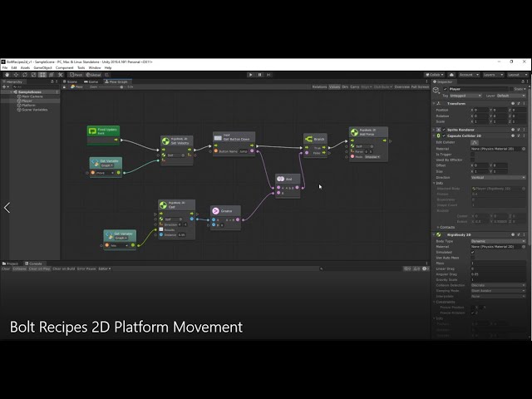Collapse the SampleScene hierarchy
Image resolution: width=532 pixels, height=399 pixels.
click(x=11, y=92)
